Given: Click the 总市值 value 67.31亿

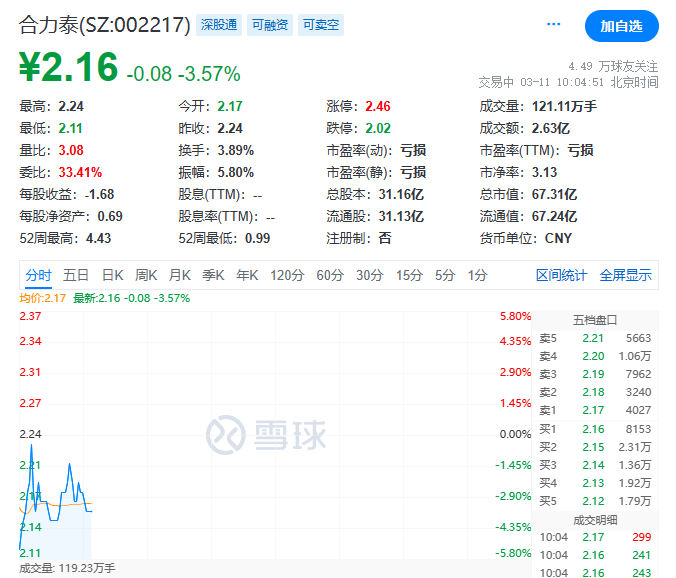Looking at the screenshot, I should pyautogui.click(x=554, y=194).
